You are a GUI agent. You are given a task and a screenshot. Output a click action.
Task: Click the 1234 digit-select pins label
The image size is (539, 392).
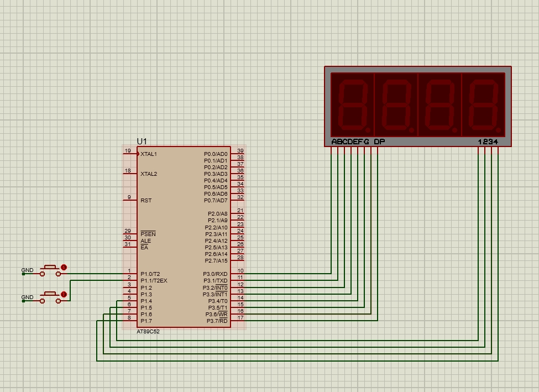(x=488, y=142)
